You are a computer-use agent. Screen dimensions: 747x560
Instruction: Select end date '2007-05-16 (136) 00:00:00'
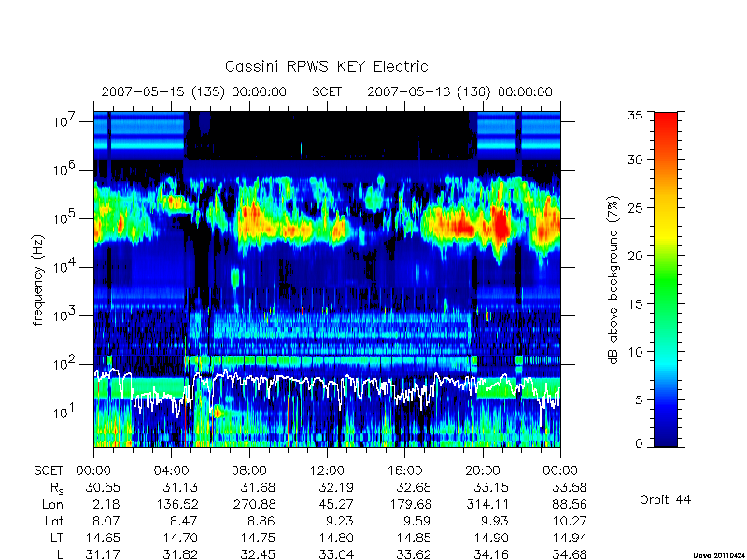click(459, 91)
